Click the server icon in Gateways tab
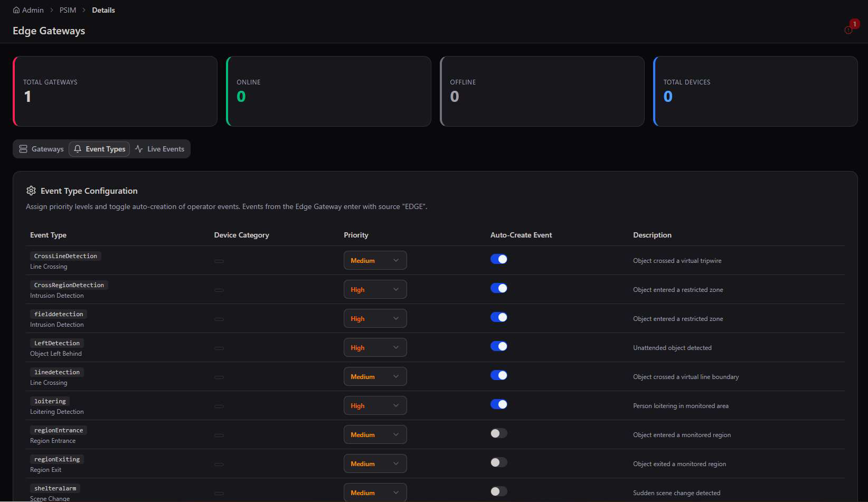Screen dimensions: 868x502 tap(23, 149)
